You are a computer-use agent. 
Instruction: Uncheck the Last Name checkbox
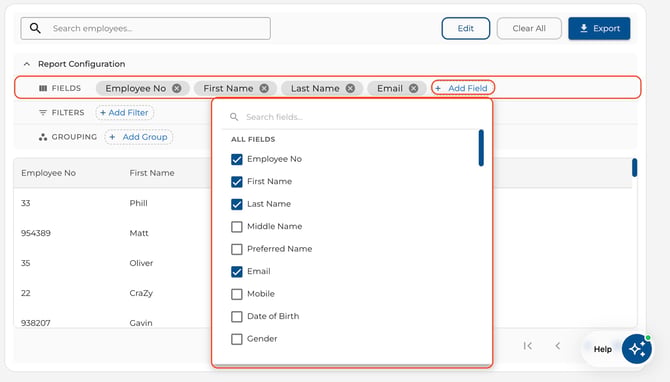click(236, 204)
